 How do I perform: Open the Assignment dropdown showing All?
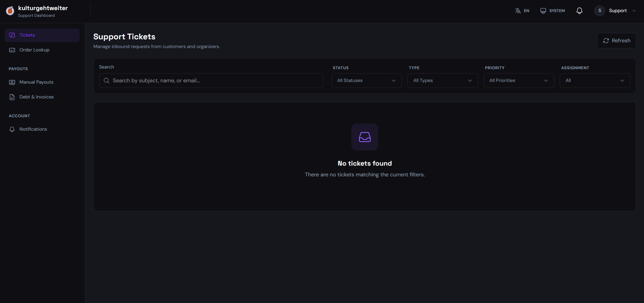click(x=595, y=81)
